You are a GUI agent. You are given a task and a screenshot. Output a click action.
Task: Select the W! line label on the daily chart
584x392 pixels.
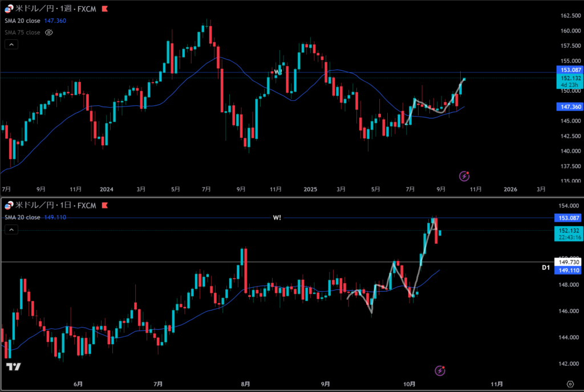point(277,218)
